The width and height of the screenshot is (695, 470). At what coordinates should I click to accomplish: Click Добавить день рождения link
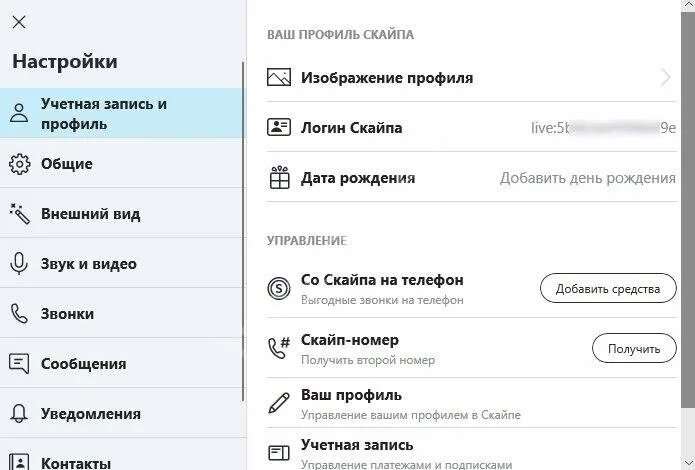point(588,178)
